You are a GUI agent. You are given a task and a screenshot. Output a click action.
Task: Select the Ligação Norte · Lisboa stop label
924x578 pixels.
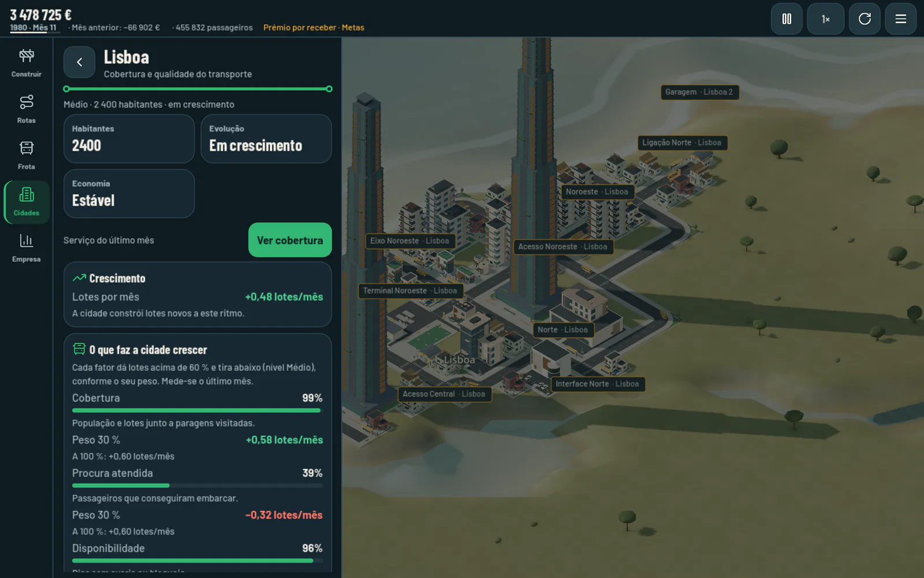click(682, 143)
